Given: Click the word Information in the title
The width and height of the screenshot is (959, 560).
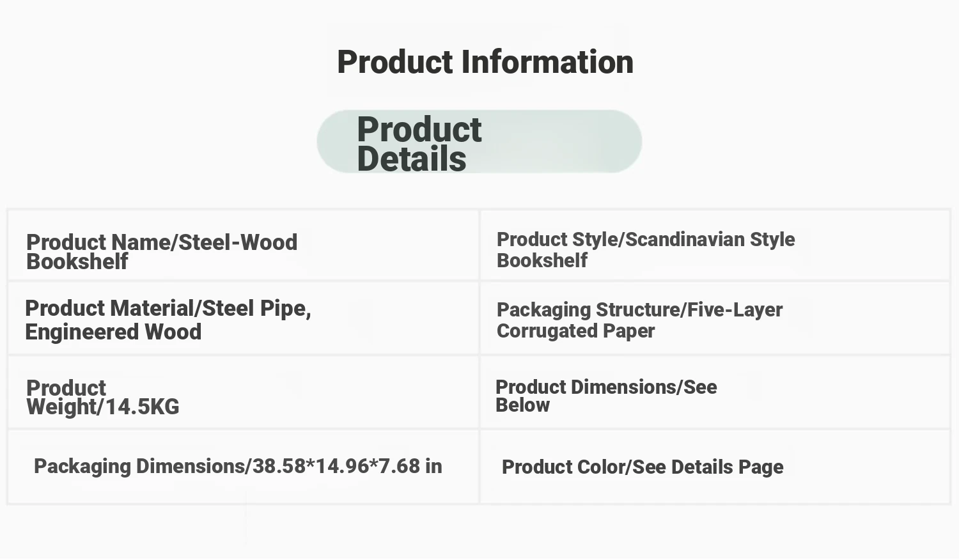Looking at the screenshot, I should [547, 62].
